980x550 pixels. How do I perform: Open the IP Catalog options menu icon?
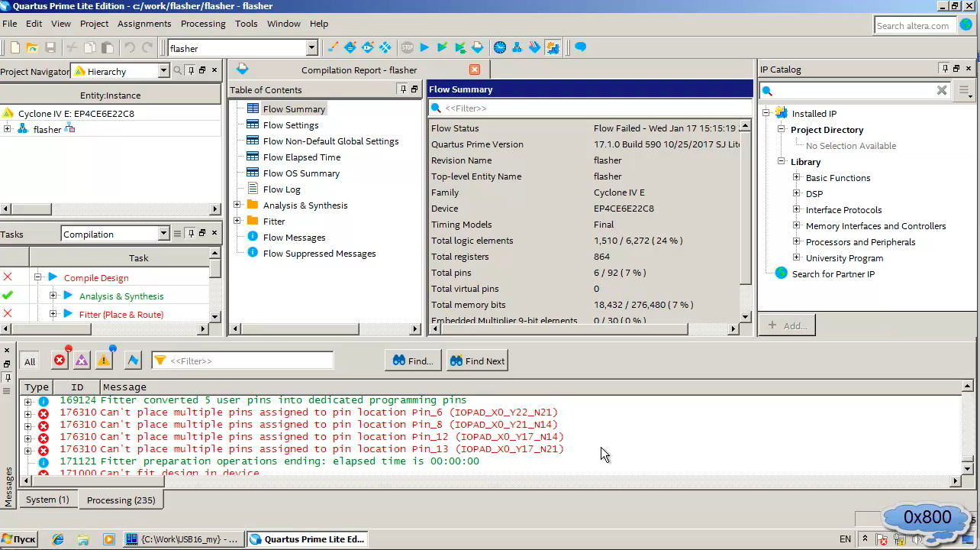coord(965,91)
